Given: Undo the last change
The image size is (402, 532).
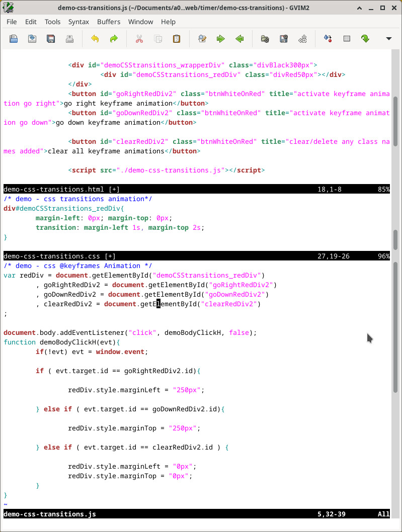Looking at the screenshot, I should [95, 39].
